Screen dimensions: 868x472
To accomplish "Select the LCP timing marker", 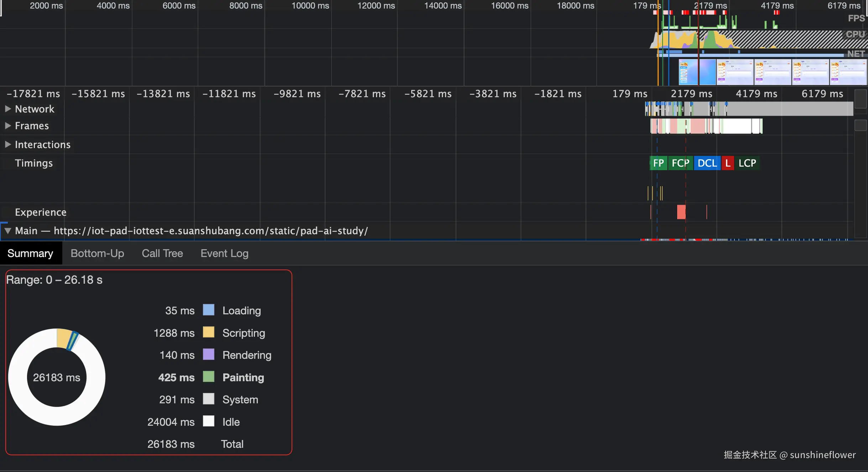I will coord(747,163).
